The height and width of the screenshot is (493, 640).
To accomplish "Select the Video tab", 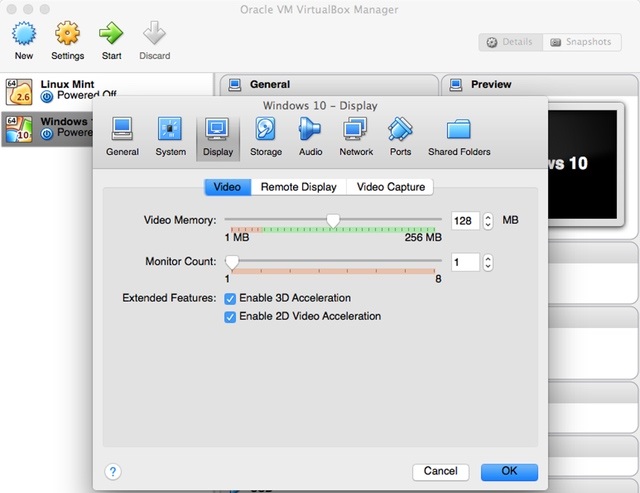I will click(227, 187).
